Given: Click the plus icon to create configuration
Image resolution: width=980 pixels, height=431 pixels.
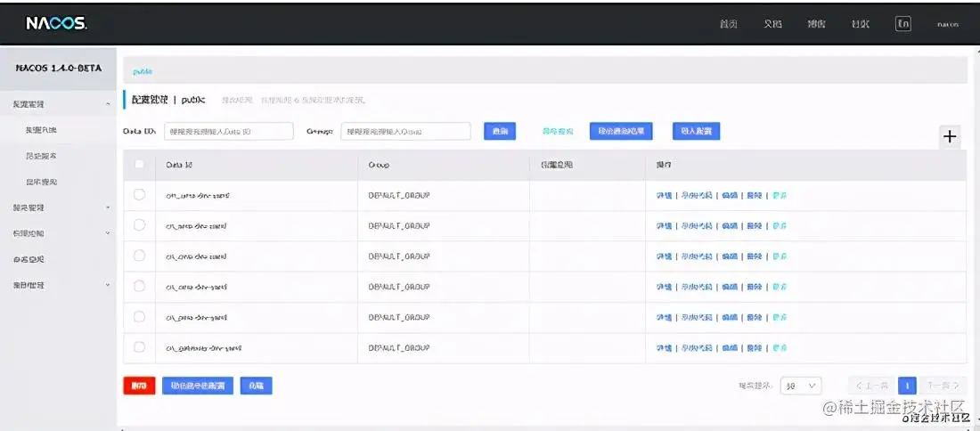Looking at the screenshot, I should (950, 137).
